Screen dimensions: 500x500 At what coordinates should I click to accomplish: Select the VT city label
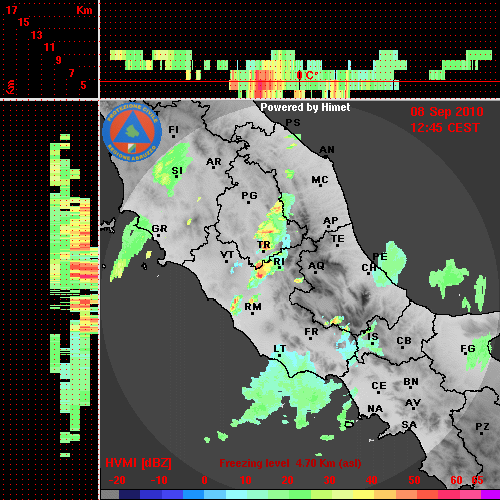(x=227, y=255)
